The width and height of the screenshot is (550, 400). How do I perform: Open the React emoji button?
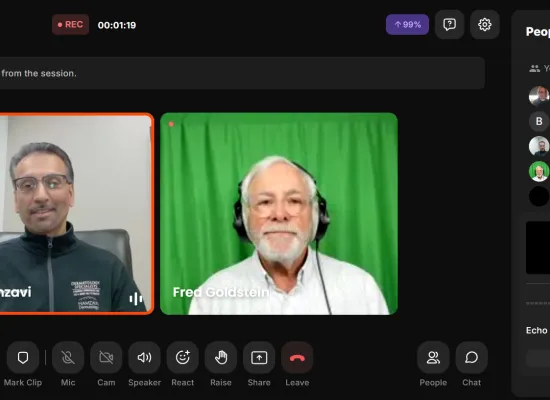(x=183, y=358)
